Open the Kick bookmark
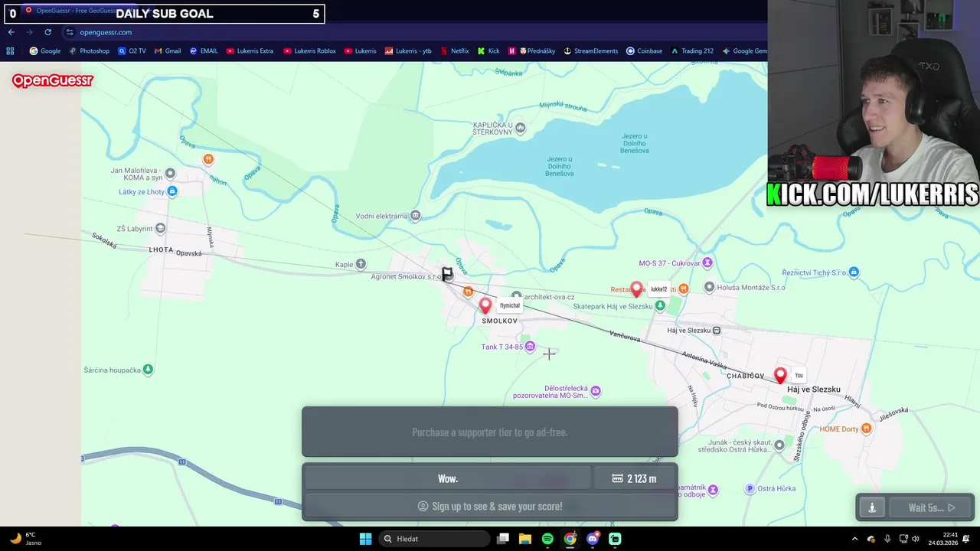 pyautogui.click(x=488, y=51)
